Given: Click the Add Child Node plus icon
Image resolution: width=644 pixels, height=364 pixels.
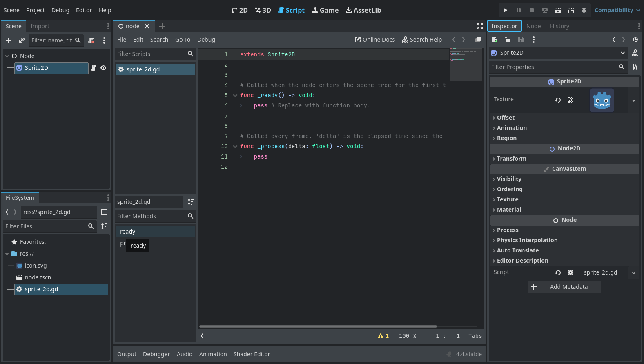Looking at the screenshot, I should click(x=9, y=40).
